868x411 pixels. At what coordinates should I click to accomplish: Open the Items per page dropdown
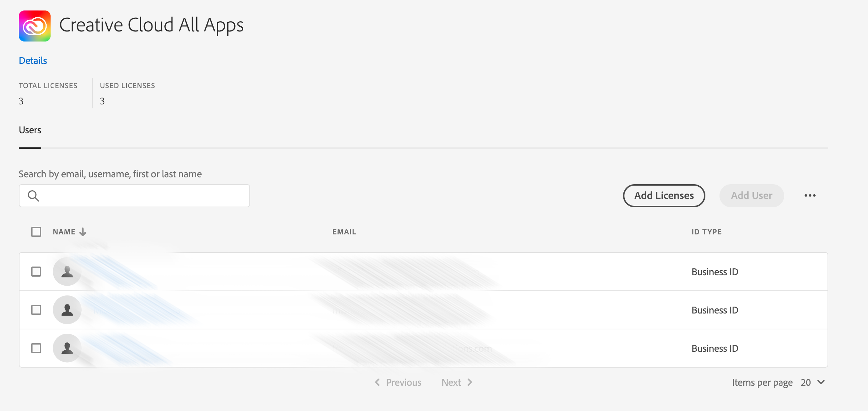pos(806,382)
